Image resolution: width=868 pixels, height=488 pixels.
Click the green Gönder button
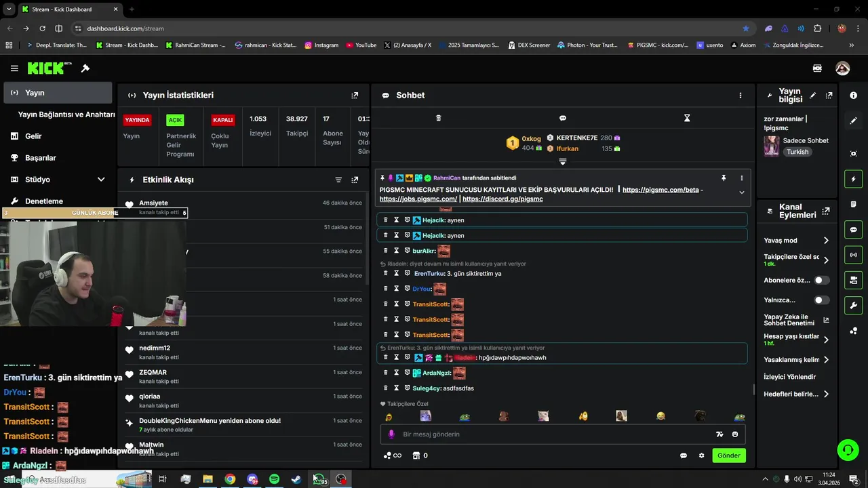click(x=729, y=455)
